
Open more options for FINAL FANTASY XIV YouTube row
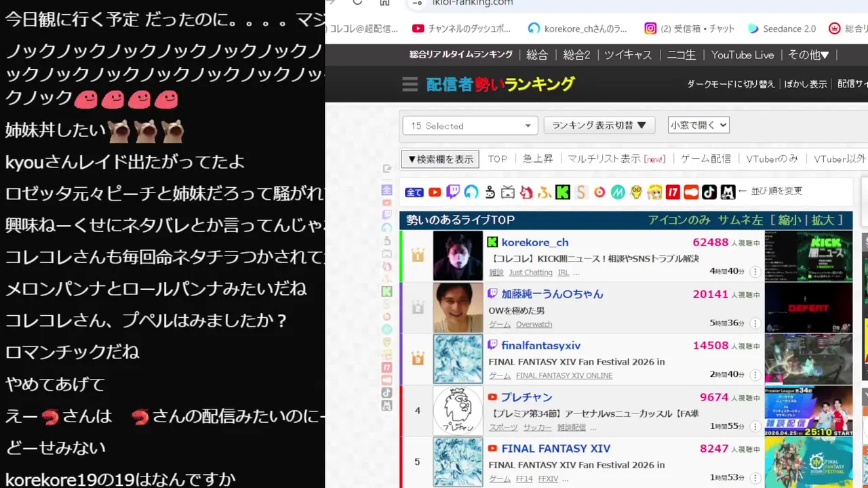click(x=755, y=478)
